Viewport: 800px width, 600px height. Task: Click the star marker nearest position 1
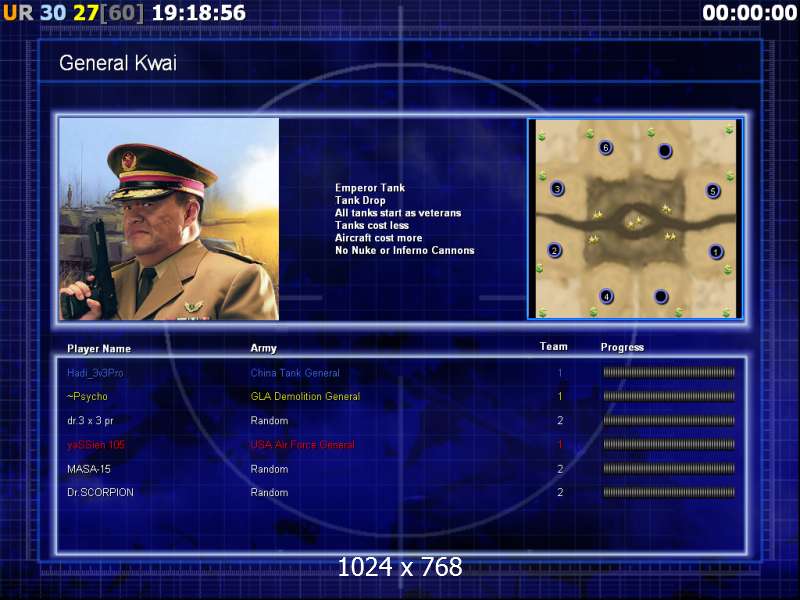pos(670,236)
